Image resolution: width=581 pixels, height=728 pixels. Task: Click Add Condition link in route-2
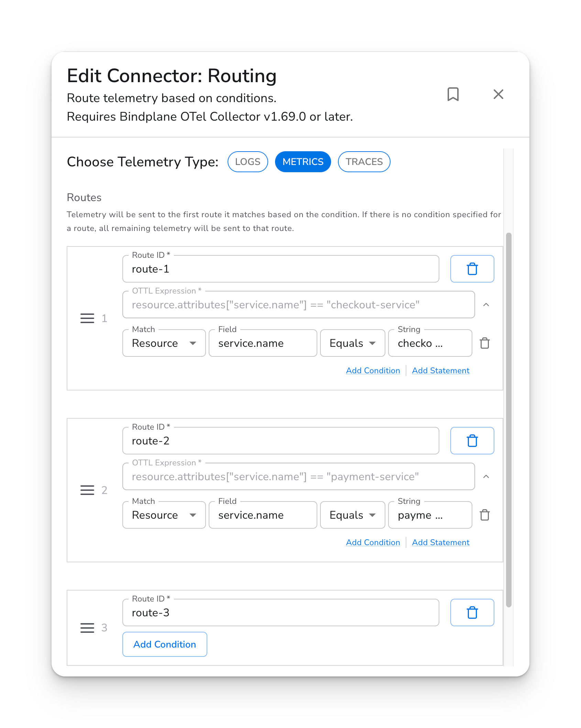point(373,542)
